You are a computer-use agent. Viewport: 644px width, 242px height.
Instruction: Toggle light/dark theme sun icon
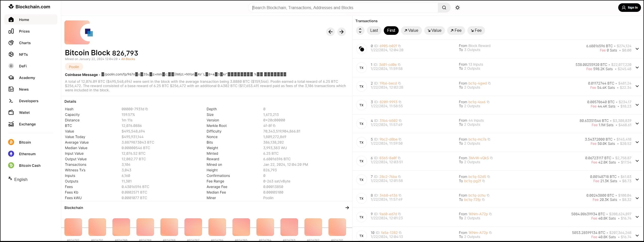coord(457,8)
